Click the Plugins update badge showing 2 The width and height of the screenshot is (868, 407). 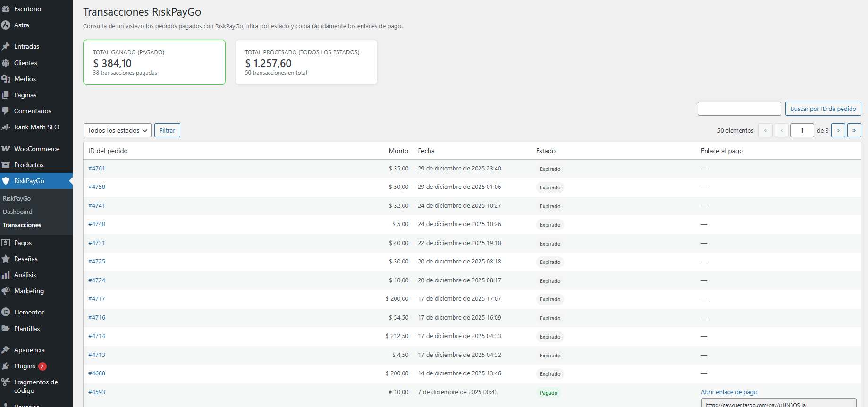coord(42,366)
